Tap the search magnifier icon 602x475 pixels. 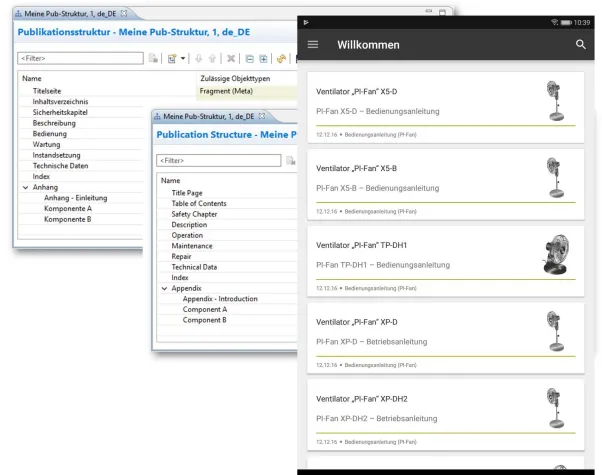tap(581, 45)
